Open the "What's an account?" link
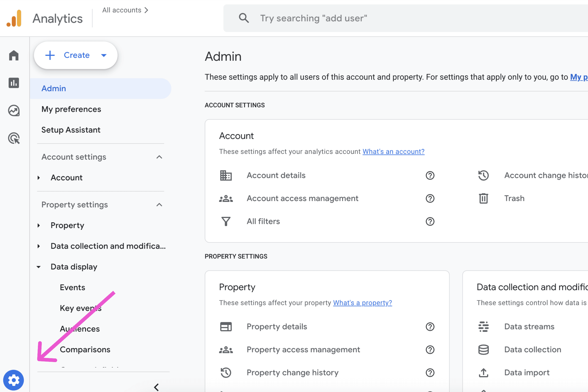The height and width of the screenshot is (392, 588). (393, 152)
